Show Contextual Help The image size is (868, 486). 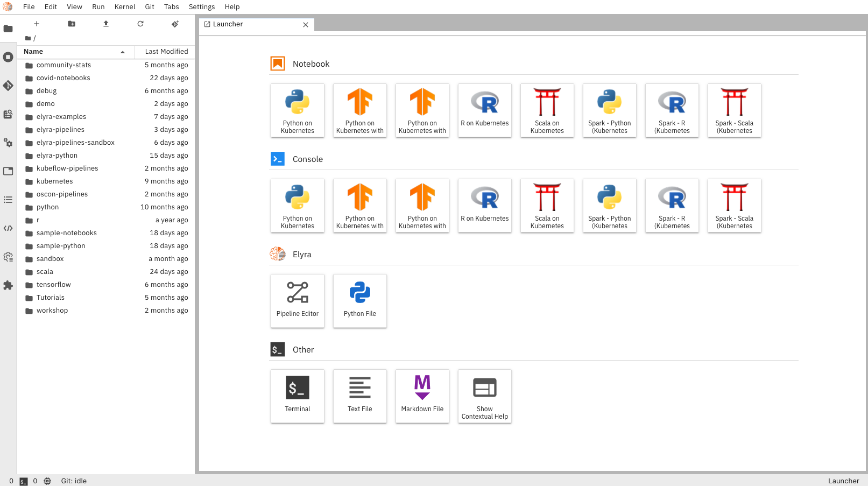[485, 396]
